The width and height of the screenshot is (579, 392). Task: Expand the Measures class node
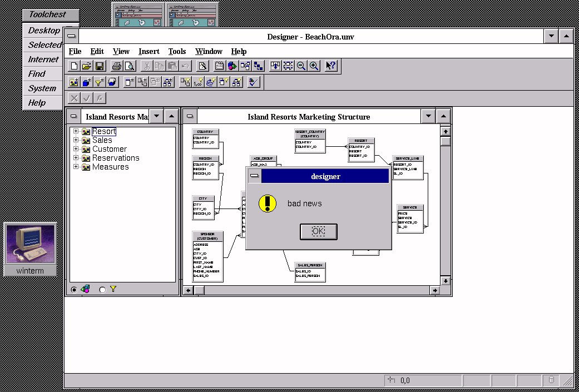coord(76,167)
